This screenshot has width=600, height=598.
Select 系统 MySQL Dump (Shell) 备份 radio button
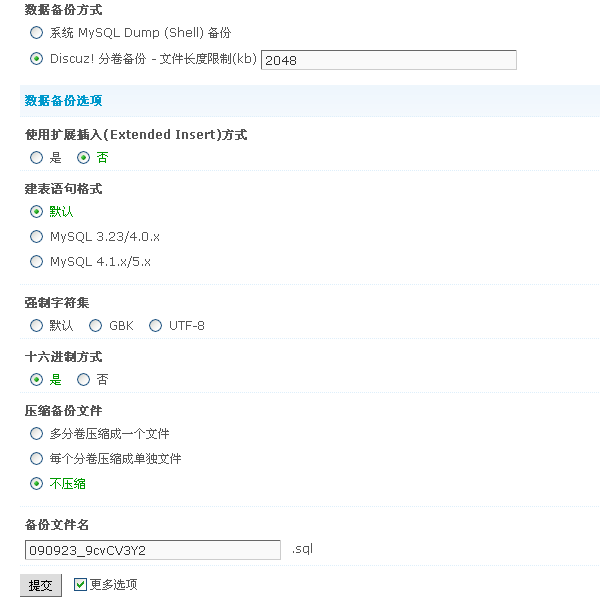37,33
